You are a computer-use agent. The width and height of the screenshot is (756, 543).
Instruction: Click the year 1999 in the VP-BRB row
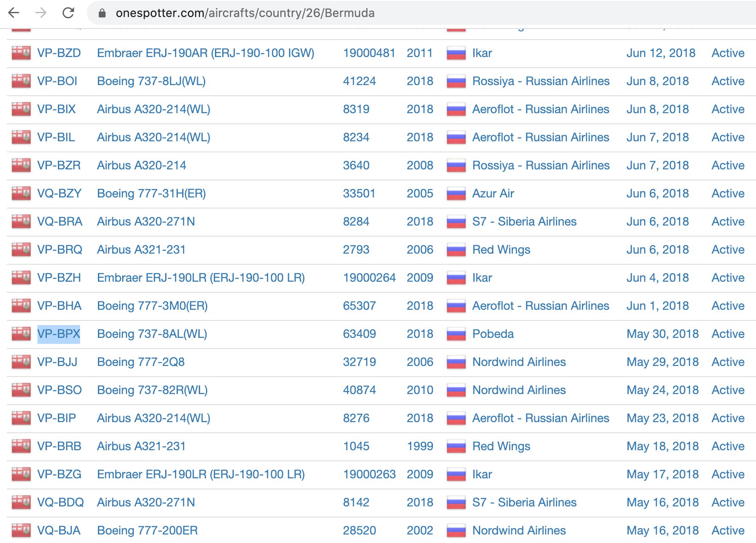(420, 446)
